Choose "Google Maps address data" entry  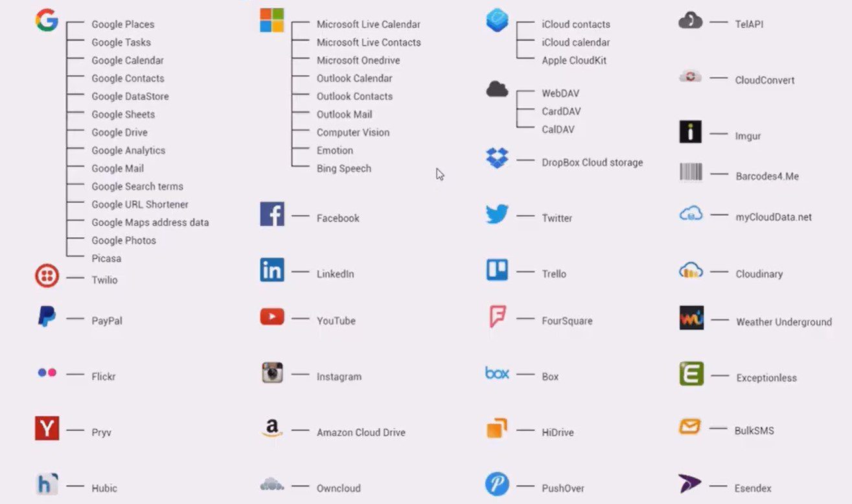(150, 222)
